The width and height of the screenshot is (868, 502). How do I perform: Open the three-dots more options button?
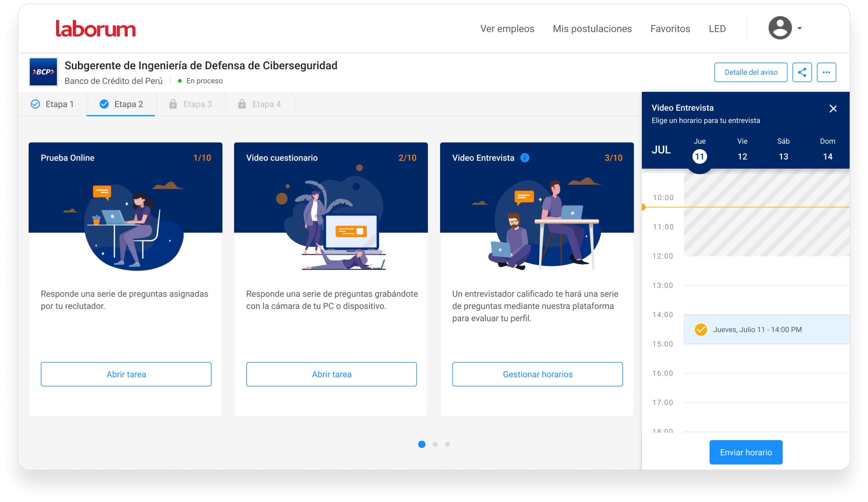[x=826, y=72]
